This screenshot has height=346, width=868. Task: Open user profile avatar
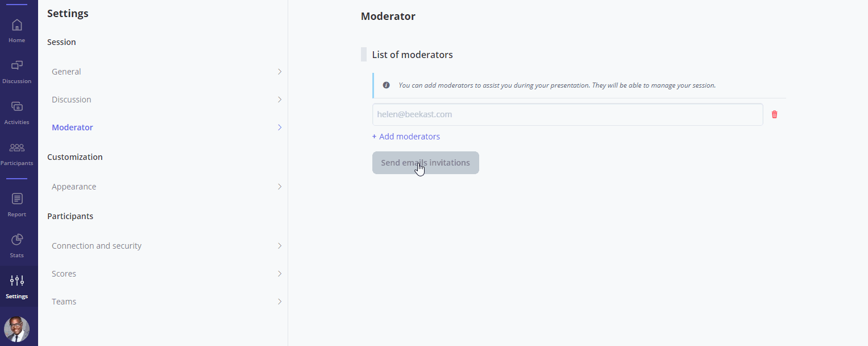coord(16,329)
